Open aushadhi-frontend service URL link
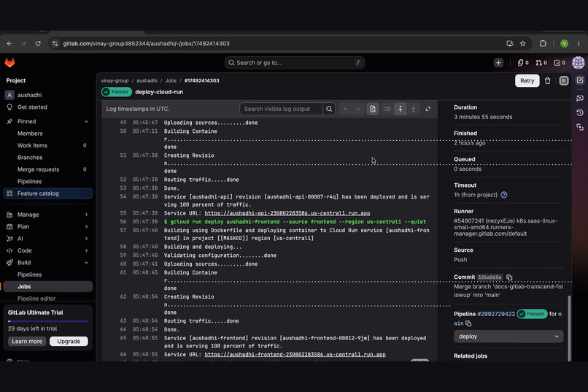 (295, 354)
